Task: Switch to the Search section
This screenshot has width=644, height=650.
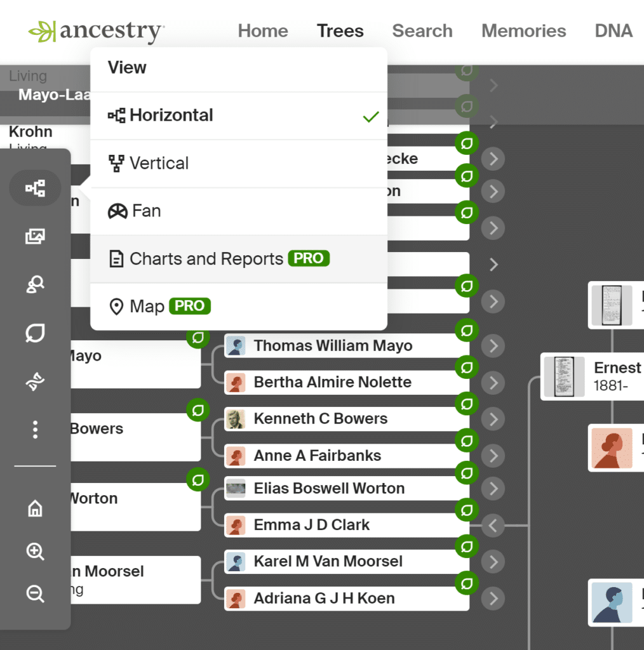Action: [422, 30]
